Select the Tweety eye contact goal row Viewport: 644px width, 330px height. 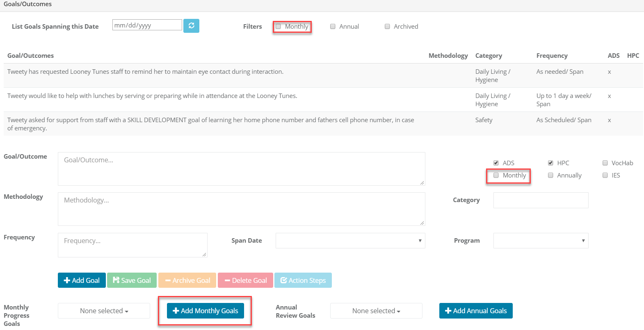[145, 72]
